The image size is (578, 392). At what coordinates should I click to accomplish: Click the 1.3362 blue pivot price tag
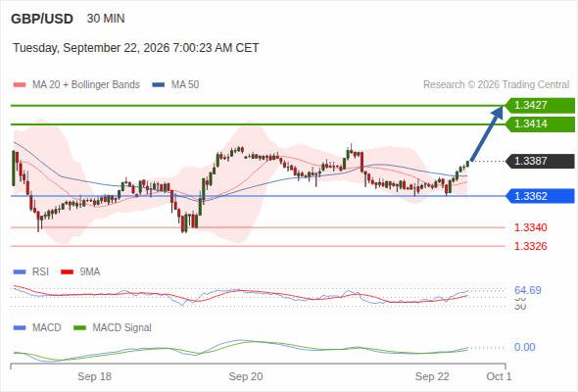(540, 196)
